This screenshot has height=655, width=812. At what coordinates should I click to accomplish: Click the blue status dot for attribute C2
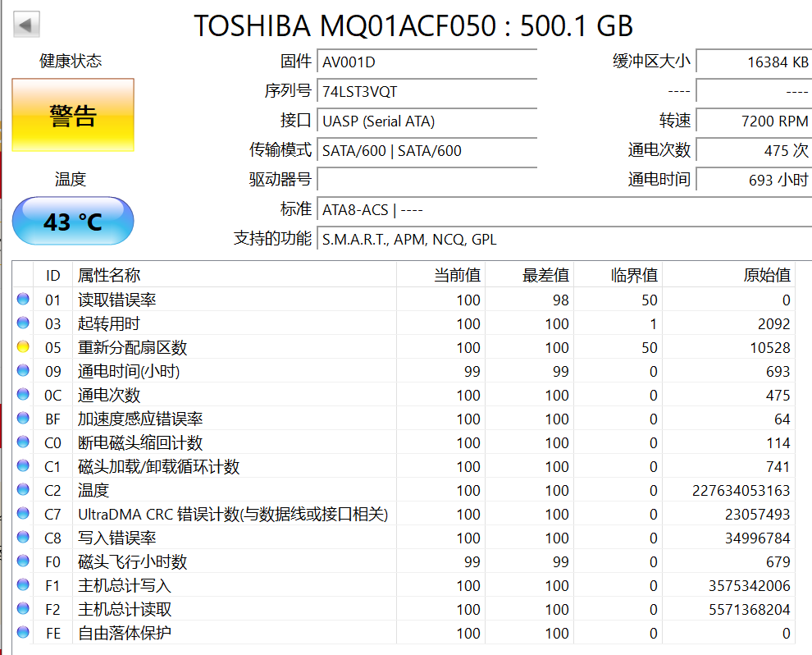pyautogui.click(x=23, y=490)
